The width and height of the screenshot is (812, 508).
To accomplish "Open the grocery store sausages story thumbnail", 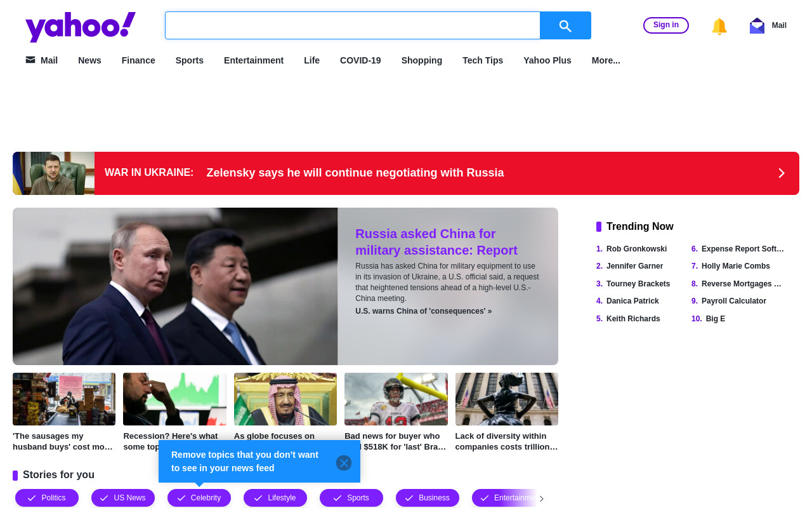I will point(64,399).
